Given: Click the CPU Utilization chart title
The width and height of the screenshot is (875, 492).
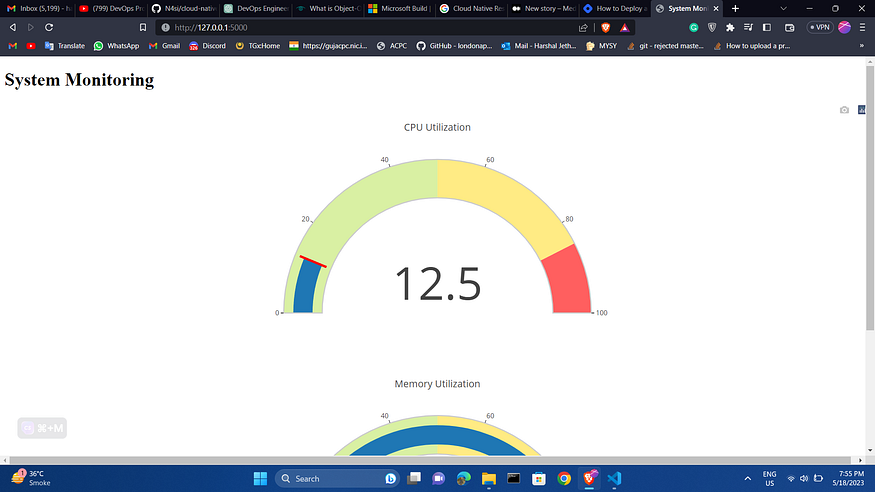Looking at the screenshot, I should pos(437,127).
